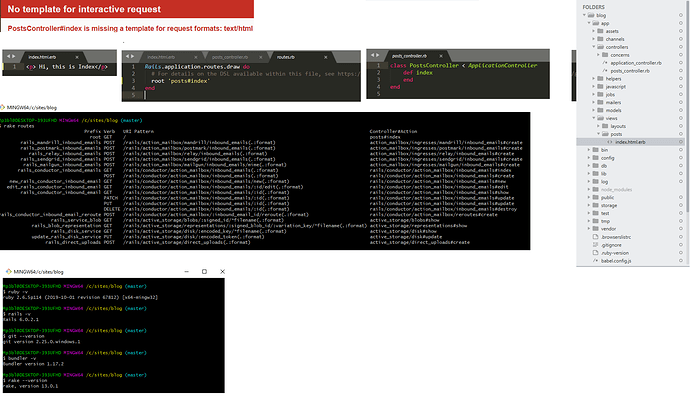690x401 pixels.
Task: Click the 'No template for interactive request' heading
Action: (84, 9)
